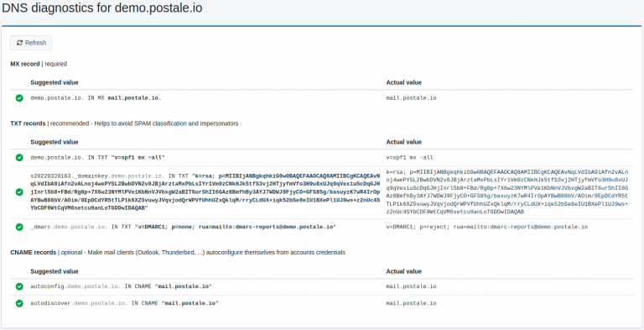Click green check icon for MX record row
The width and height of the screenshot is (644, 330).
point(19,98)
